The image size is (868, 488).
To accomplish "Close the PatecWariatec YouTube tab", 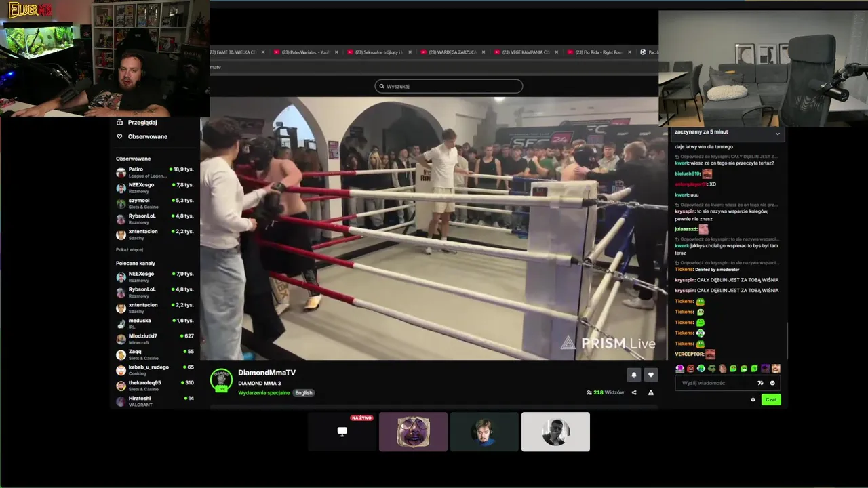I will (336, 52).
